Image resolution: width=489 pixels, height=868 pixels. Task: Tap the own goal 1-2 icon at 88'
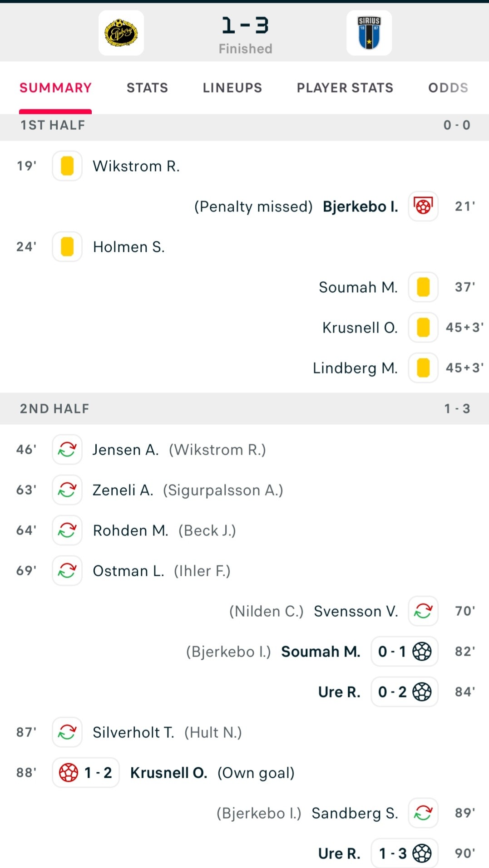pos(86,773)
